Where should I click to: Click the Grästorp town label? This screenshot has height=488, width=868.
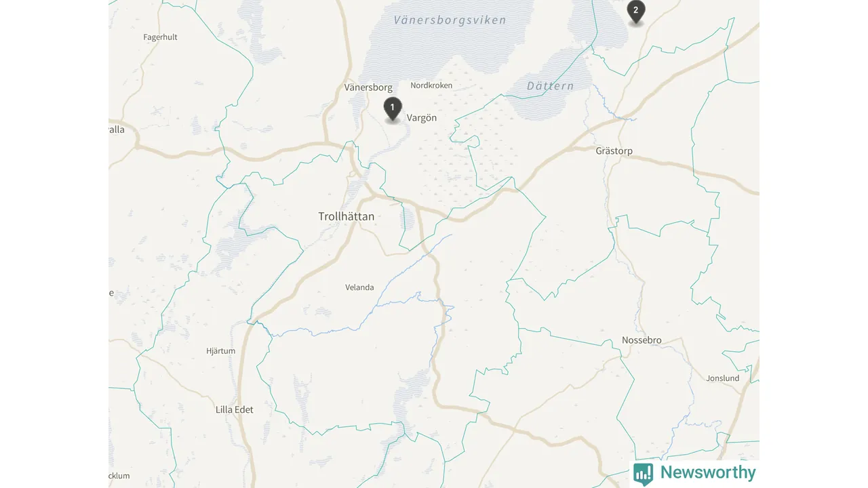614,150
